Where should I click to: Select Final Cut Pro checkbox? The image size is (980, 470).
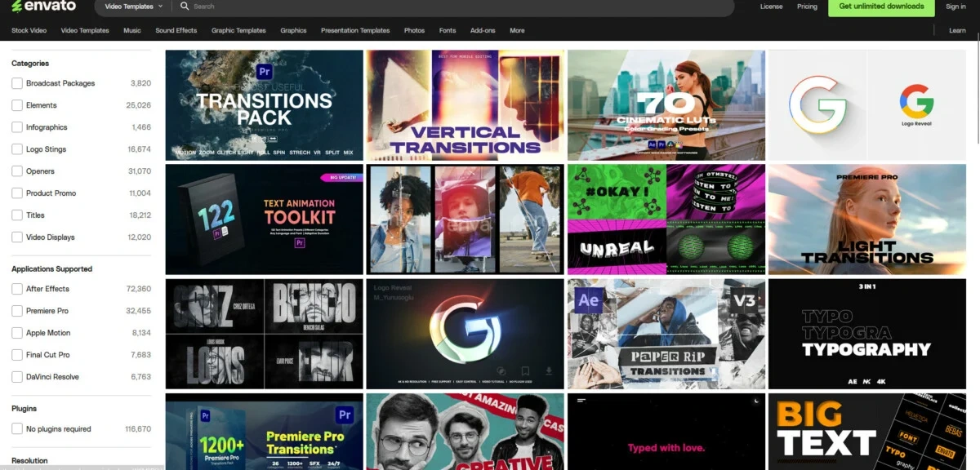17,355
